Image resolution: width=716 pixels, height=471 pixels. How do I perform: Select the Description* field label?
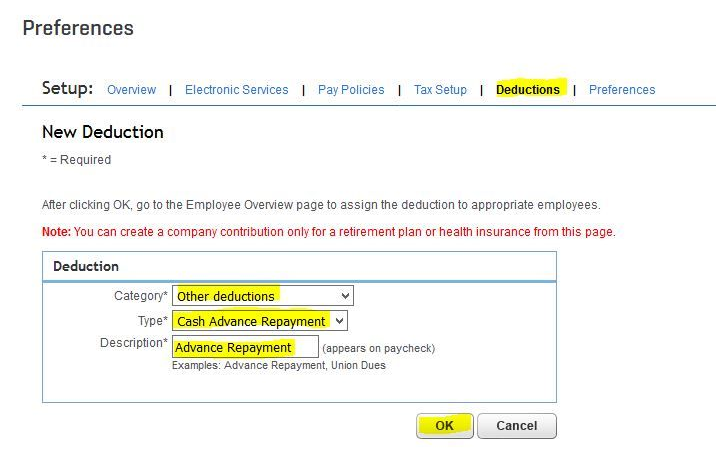click(134, 343)
